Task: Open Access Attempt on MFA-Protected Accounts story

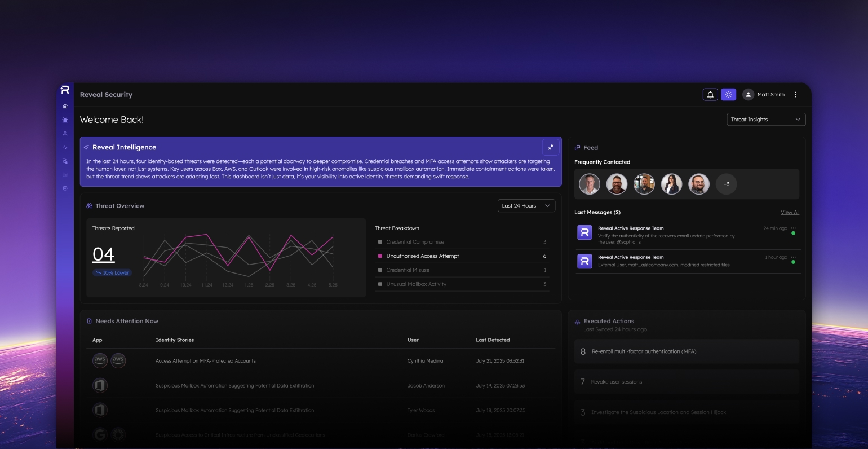Action: click(x=206, y=361)
